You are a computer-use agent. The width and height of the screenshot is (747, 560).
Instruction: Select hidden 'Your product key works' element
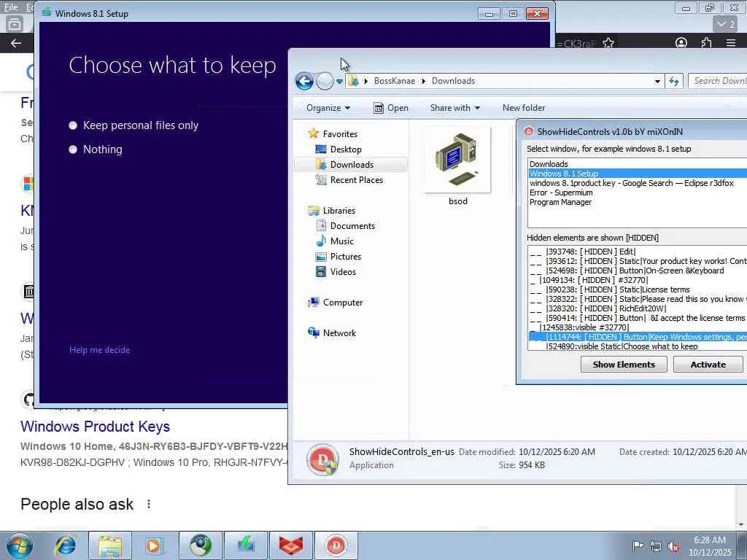point(638,261)
